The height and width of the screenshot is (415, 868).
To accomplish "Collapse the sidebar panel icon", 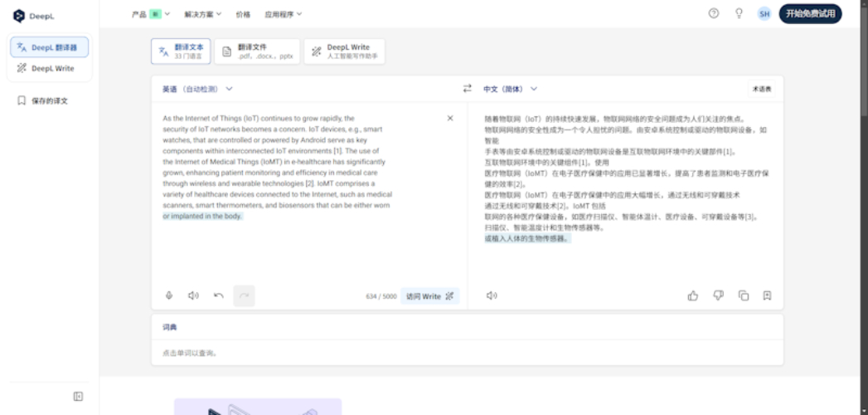I will coord(78,396).
